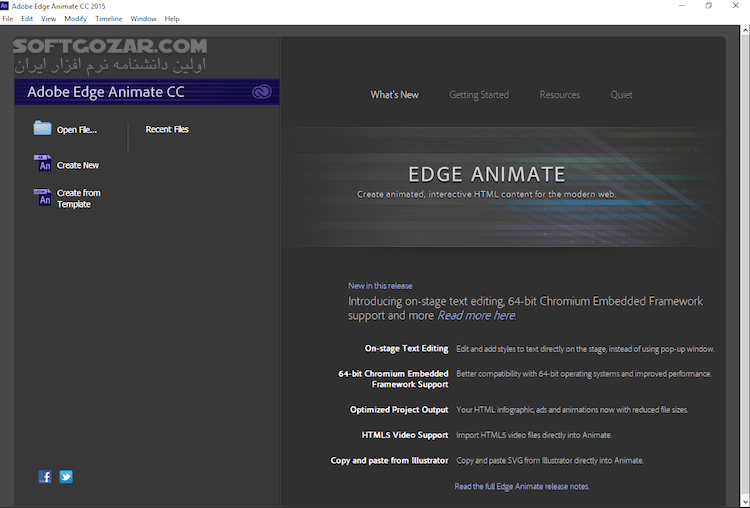Click the scrollbar up arrow
The width and height of the screenshot is (750, 508).
pyautogui.click(x=745, y=30)
